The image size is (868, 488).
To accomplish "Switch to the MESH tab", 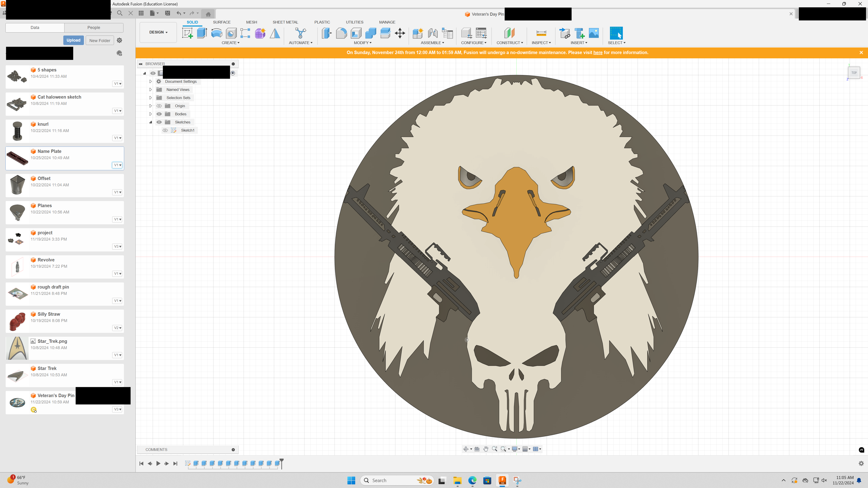I will pyautogui.click(x=251, y=22).
